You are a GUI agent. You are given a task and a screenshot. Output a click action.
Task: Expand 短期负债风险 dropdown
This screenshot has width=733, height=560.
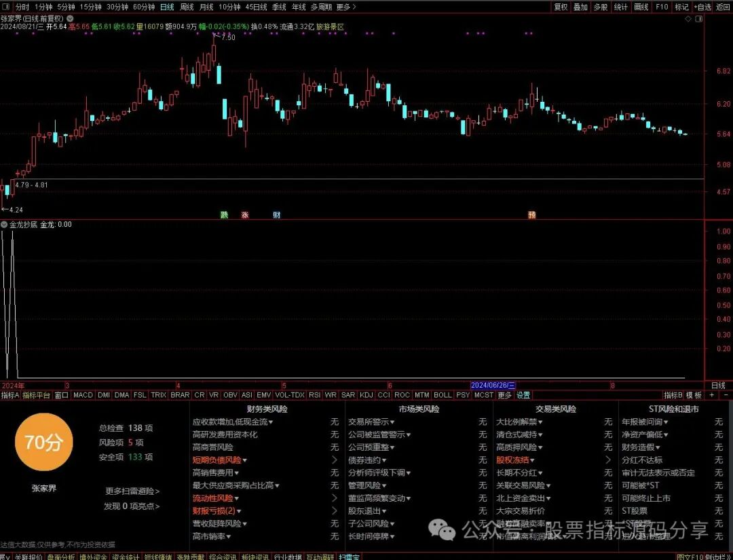point(244,460)
